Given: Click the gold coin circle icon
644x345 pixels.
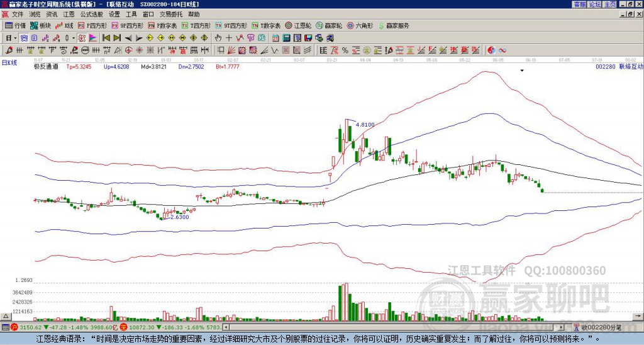Looking at the screenshot, I should 367,50.
